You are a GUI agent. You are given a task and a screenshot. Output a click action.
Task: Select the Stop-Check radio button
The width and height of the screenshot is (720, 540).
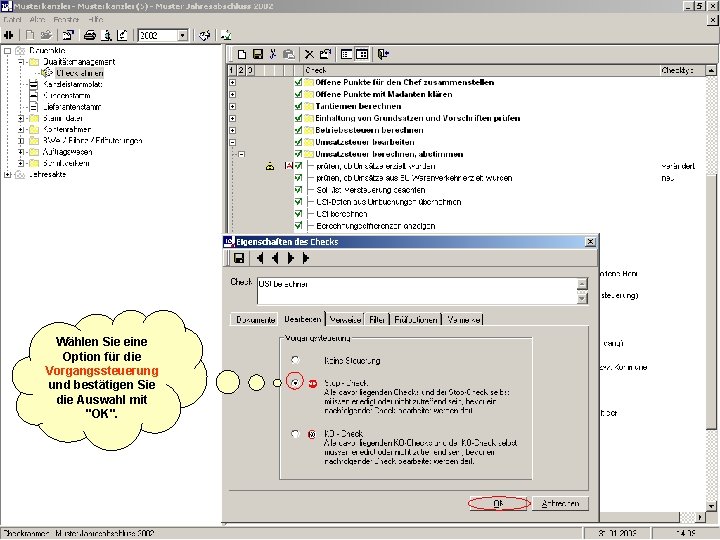[x=295, y=382]
